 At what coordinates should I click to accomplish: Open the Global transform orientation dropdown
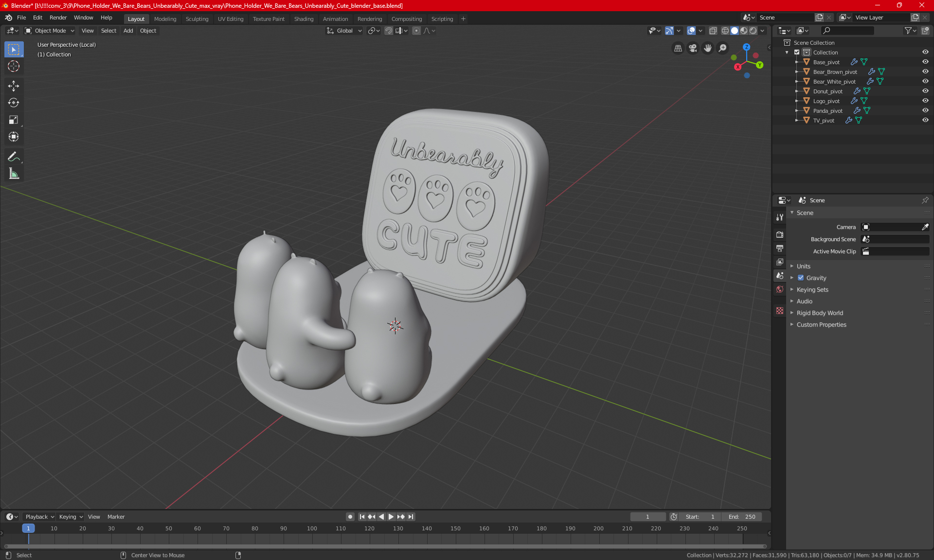point(344,31)
